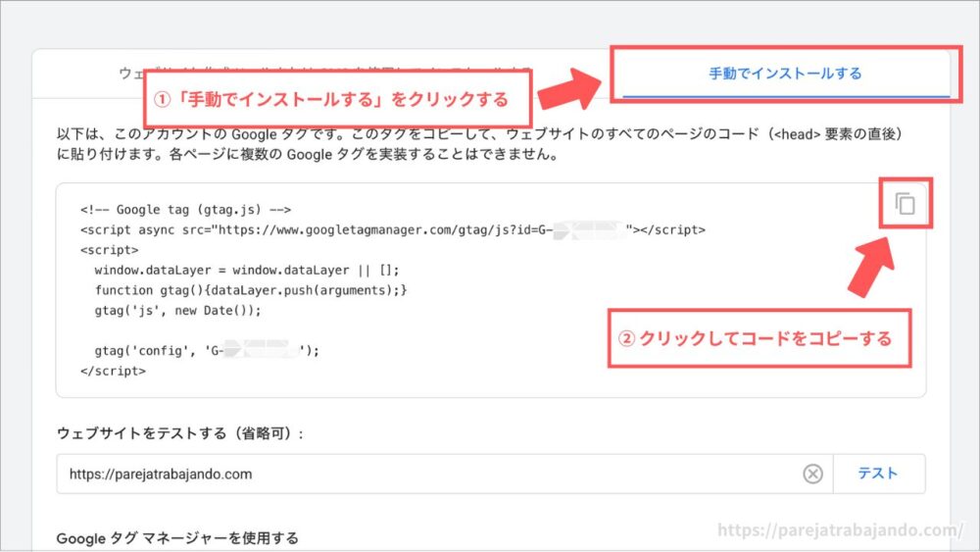Click the gtag('js', new Date()) line
This screenshot has height=552, width=980.
pyautogui.click(x=177, y=311)
